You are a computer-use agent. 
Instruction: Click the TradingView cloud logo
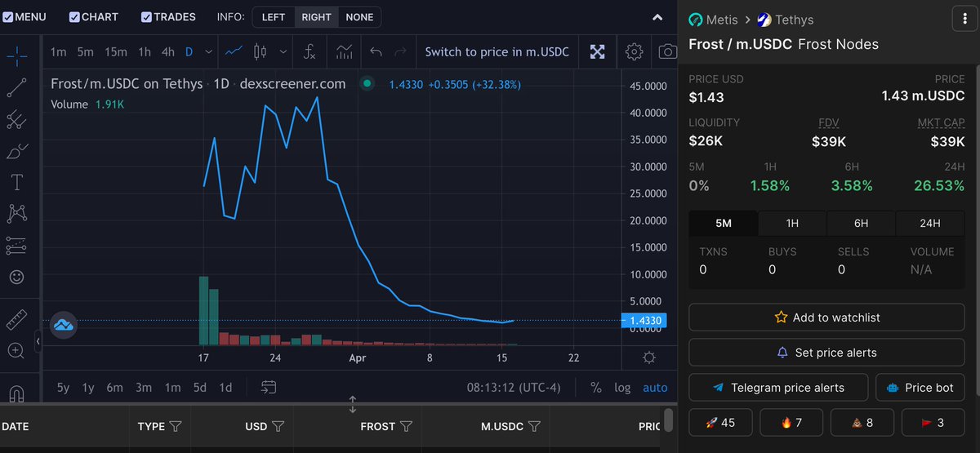point(63,325)
